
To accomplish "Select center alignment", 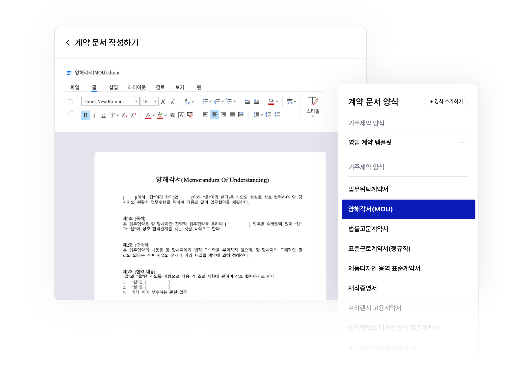I will 214,115.
